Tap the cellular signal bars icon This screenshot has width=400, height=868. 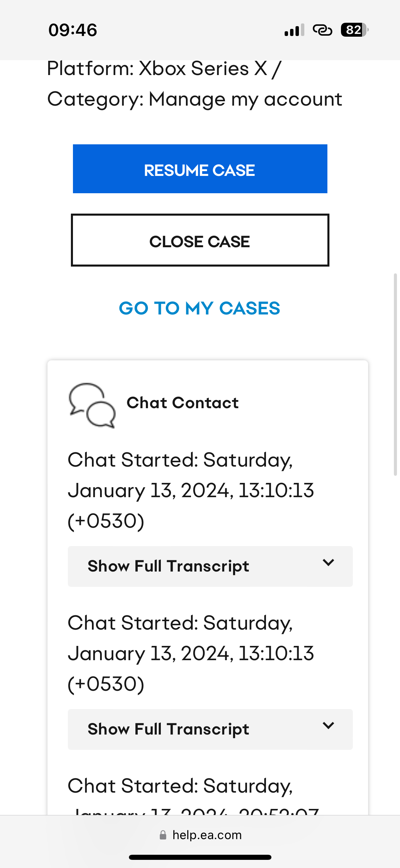(294, 30)
